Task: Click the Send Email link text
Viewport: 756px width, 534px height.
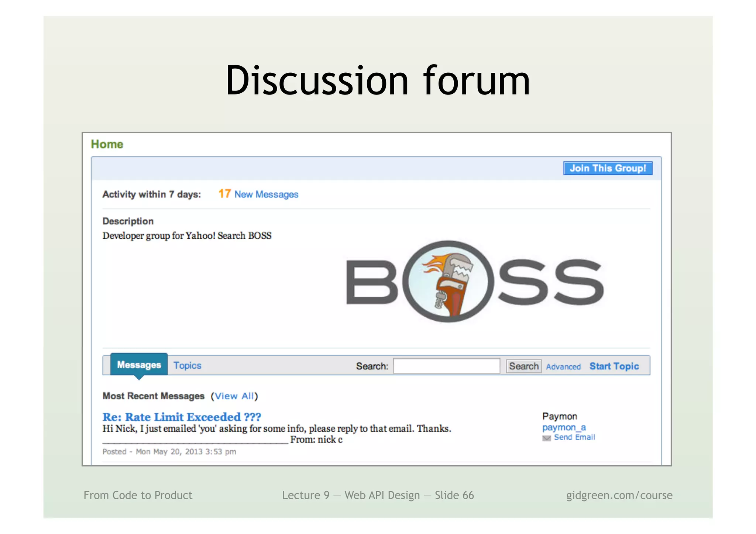Action: click(574, 437)
